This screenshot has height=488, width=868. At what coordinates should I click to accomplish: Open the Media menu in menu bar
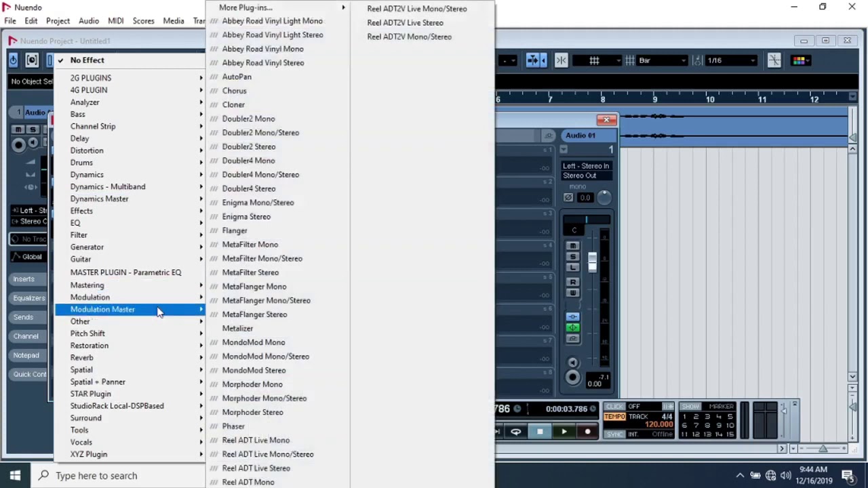pyautogui.click(x=173, y=21)
